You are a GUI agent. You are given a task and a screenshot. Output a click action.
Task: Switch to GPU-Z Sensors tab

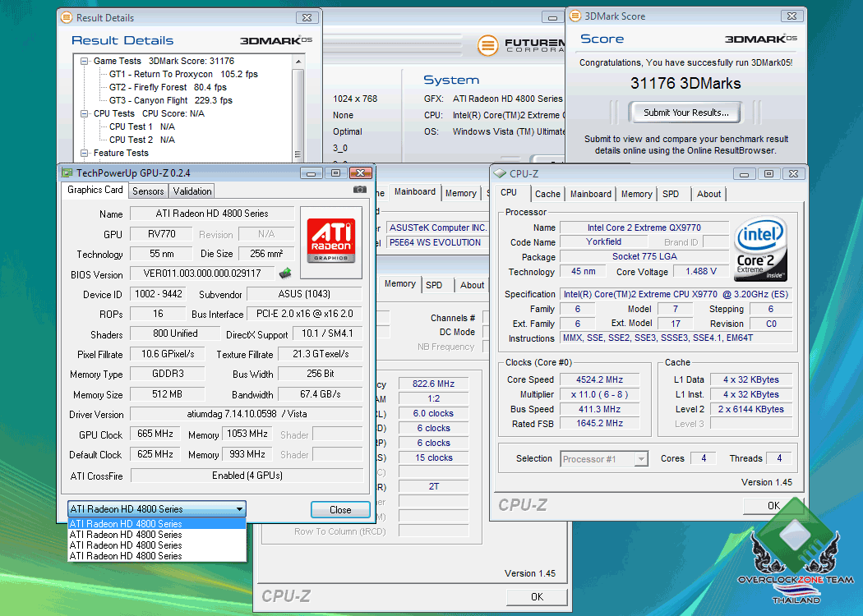pyautogui.click(x=148, y=191)
